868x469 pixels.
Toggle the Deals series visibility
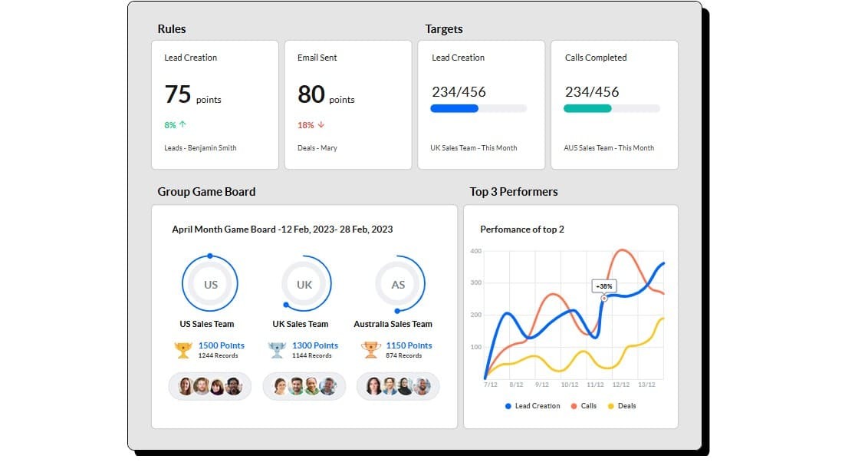click(x=623, y=406)
